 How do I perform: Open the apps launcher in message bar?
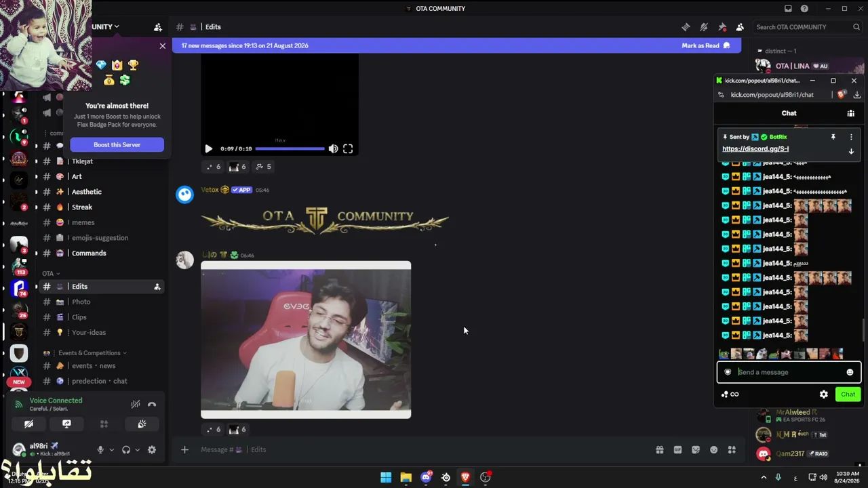point(732,450)
